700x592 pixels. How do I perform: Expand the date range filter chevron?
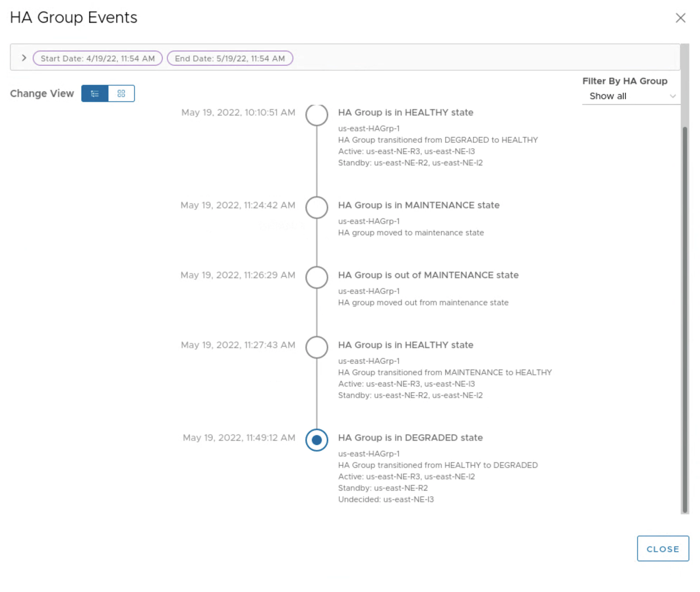coord(24,58)
